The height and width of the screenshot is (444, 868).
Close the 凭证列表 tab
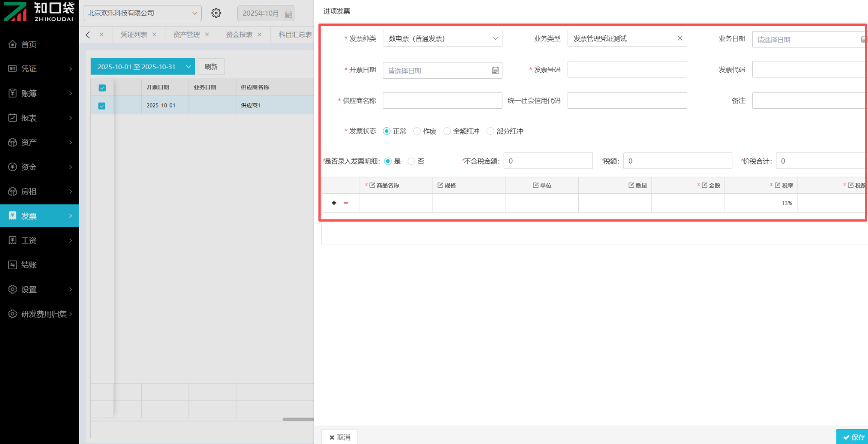coord(154,35)
